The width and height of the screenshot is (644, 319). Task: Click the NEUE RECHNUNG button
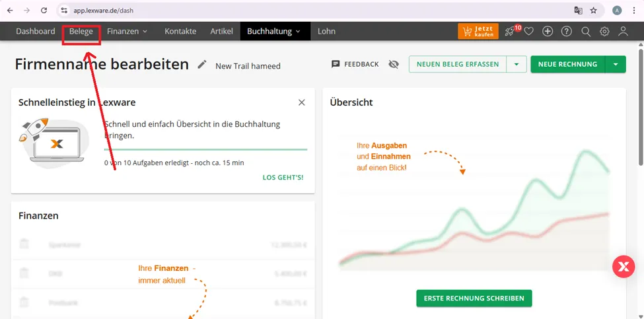[x=567, y=65]
